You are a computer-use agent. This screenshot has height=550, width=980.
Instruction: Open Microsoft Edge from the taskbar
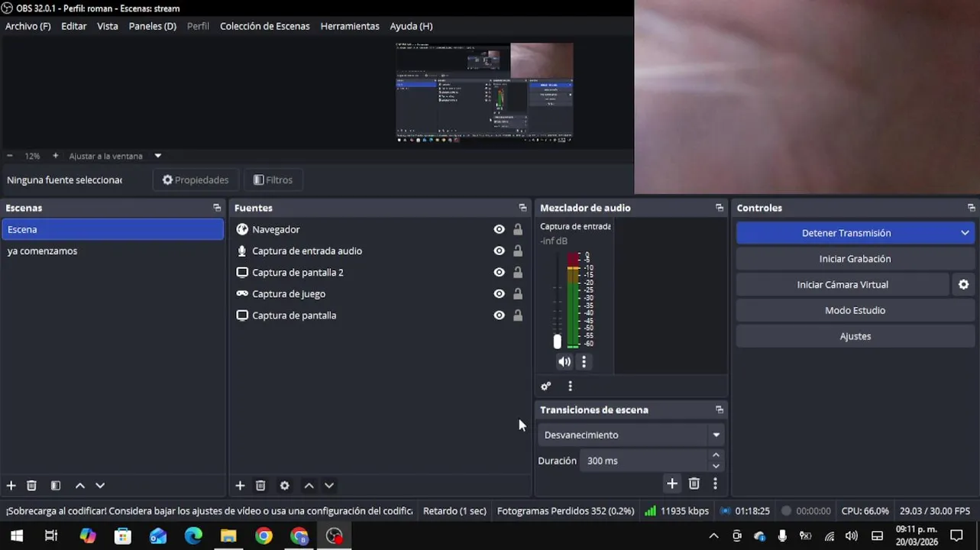click(193, 536)
